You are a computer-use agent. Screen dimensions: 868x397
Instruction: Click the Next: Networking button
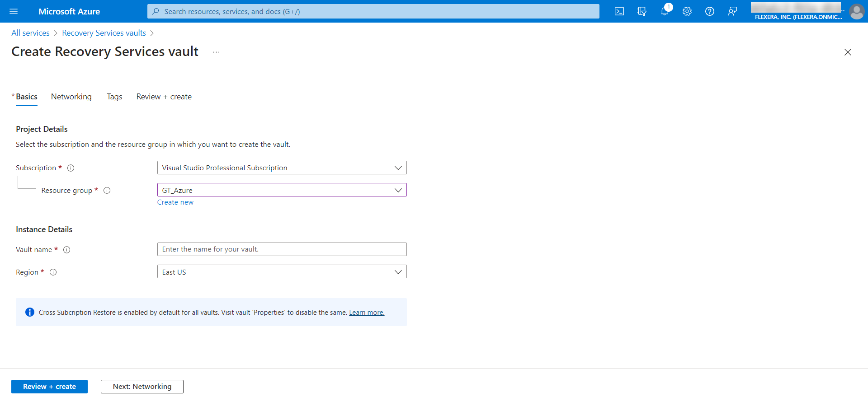142,387
